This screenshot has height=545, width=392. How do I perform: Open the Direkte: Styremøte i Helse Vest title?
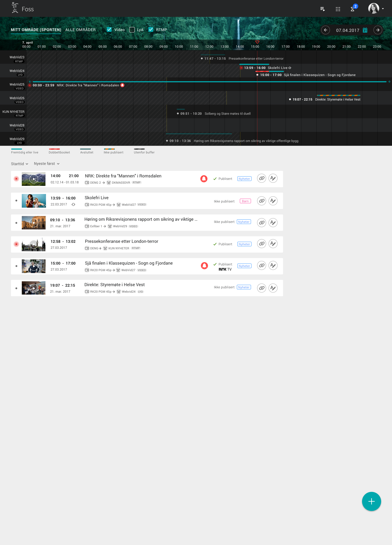pyautogui.click(x=114, y=285)
